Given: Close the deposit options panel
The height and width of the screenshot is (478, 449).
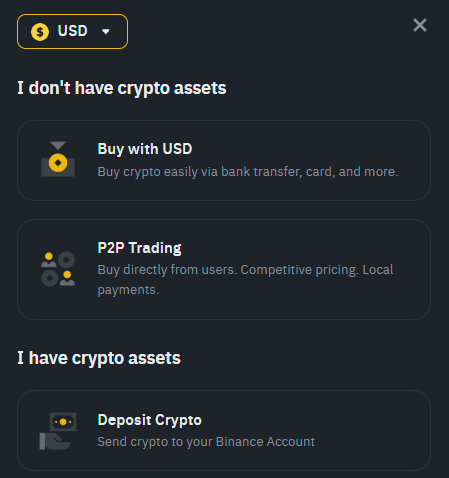Looking at the screenshot, I should click(420, 25).
